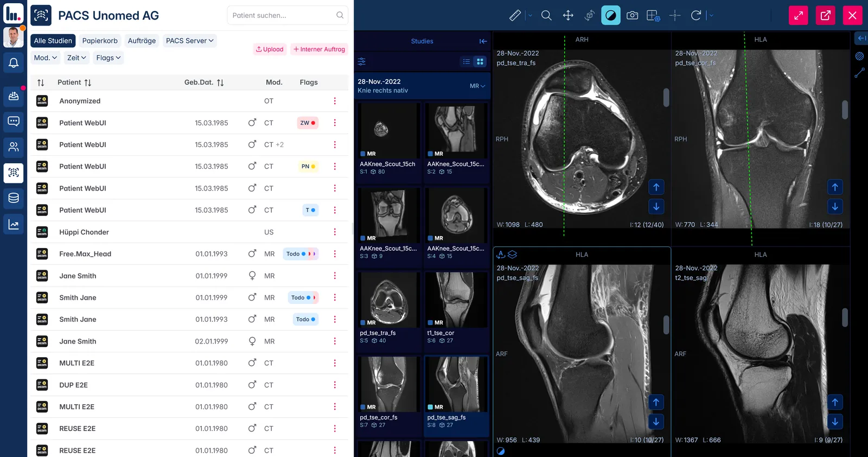Select the pan move tool
This screenshot has height=457, width=868.
click(568, 16)
